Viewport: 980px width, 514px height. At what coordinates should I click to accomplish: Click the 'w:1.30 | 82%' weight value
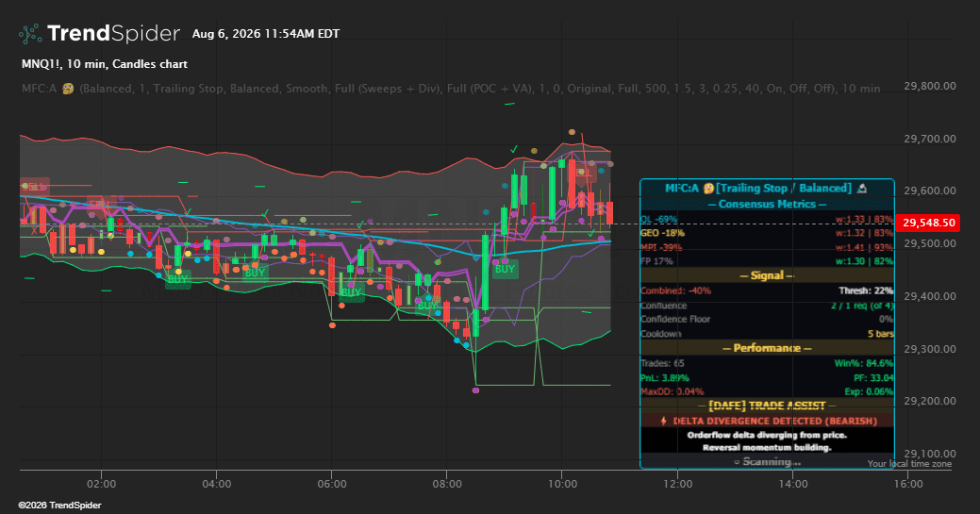click(864, 260)
